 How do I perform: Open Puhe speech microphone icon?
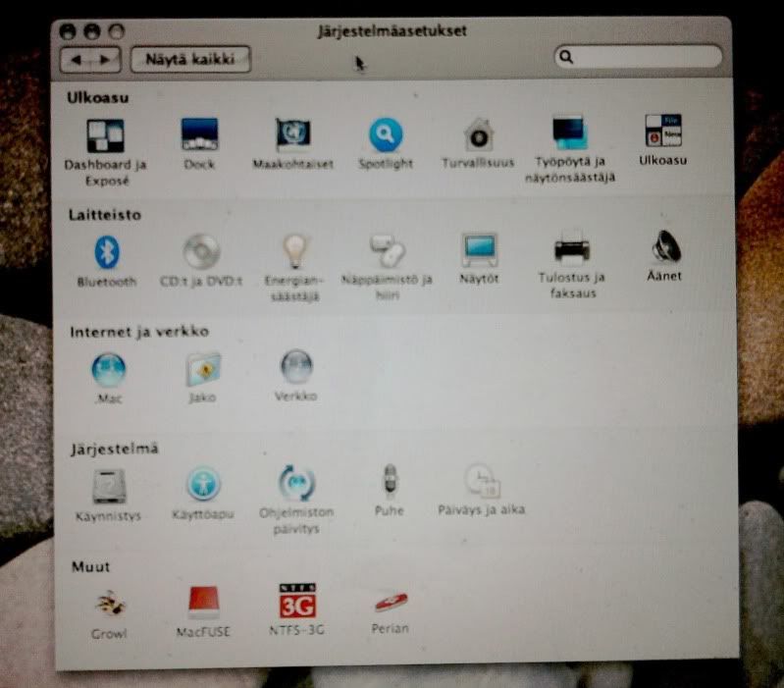390,482
